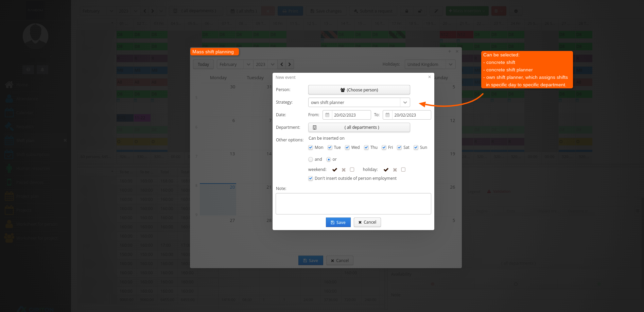Save the New event
The image size is (644, 312).
pos(338,222)
